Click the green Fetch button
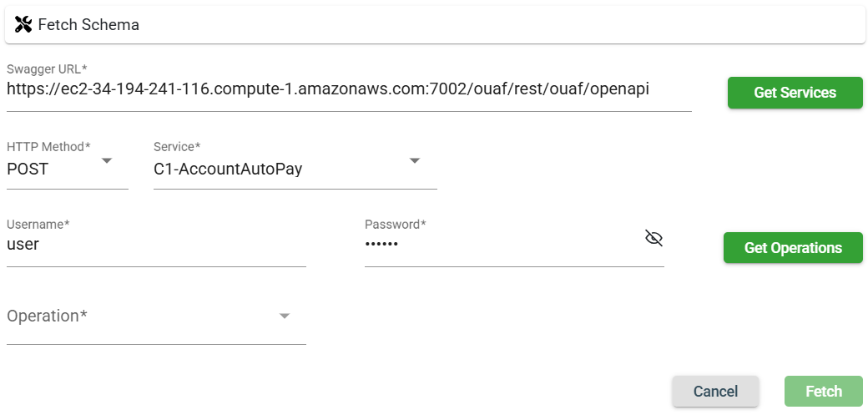Viewport: 868px width, 415px height. (823, 392)
